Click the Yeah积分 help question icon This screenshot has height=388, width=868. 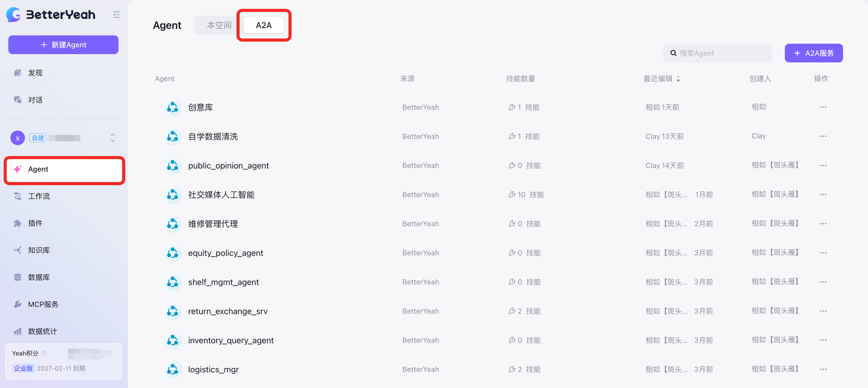coord(44,353)
